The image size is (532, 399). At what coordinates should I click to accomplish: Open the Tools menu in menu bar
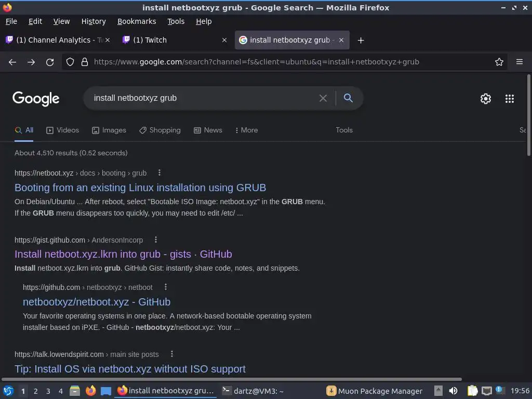click(x=176, y=21)
